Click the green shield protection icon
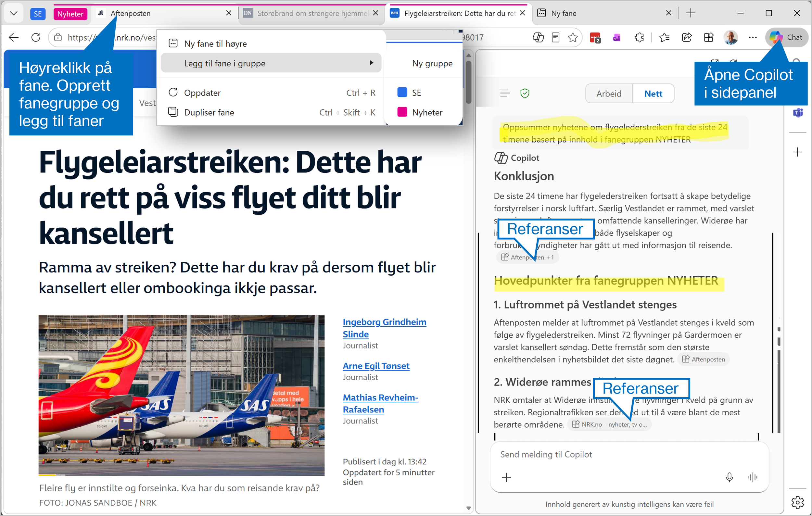 [x=525, y=93]
